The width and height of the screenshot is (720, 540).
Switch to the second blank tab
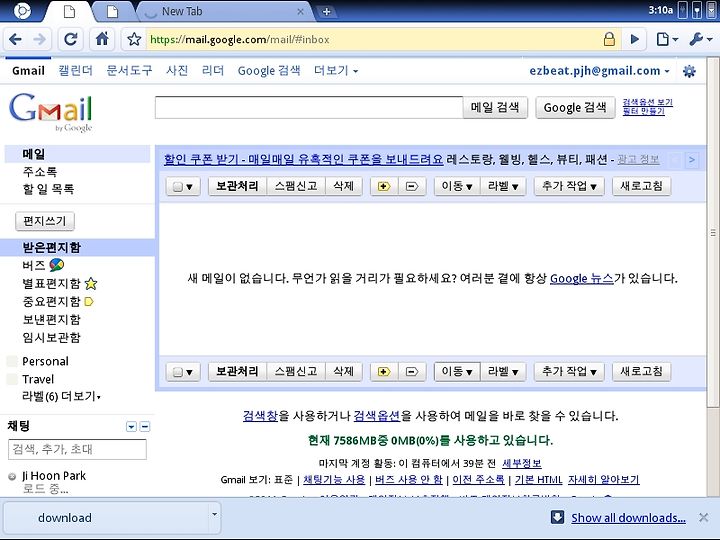click(112, 11)
